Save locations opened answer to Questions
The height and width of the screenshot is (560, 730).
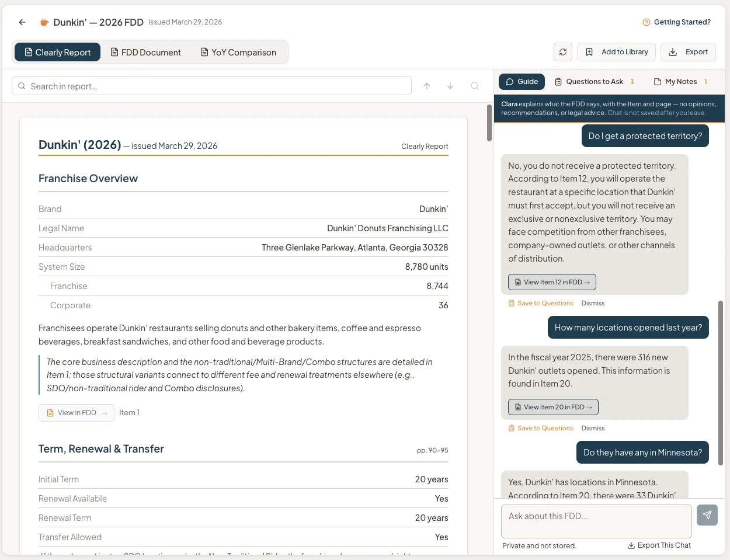click(x=541, y=428)
